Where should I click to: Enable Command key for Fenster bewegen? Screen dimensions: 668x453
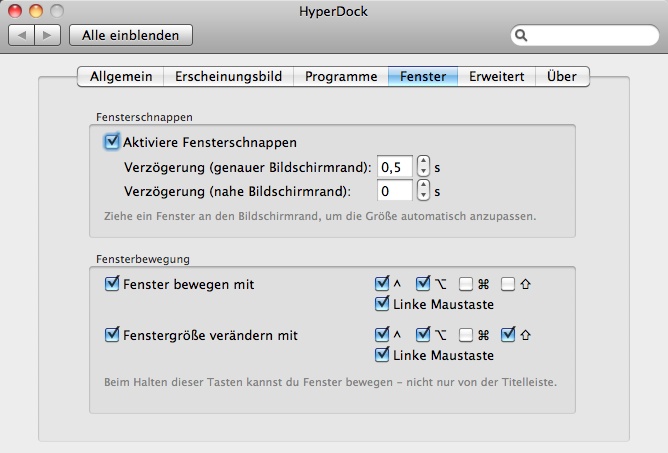coord(466,284)
